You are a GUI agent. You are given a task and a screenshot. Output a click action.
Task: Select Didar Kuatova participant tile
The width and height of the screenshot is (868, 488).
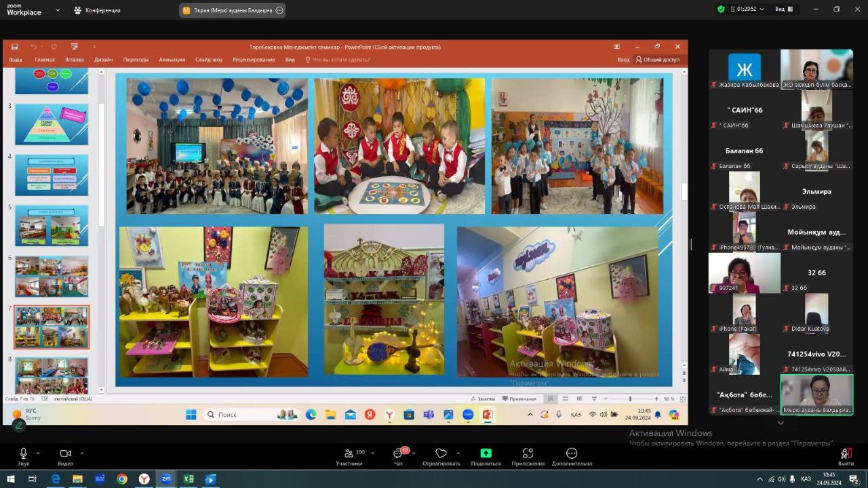[x=816, y=313]
